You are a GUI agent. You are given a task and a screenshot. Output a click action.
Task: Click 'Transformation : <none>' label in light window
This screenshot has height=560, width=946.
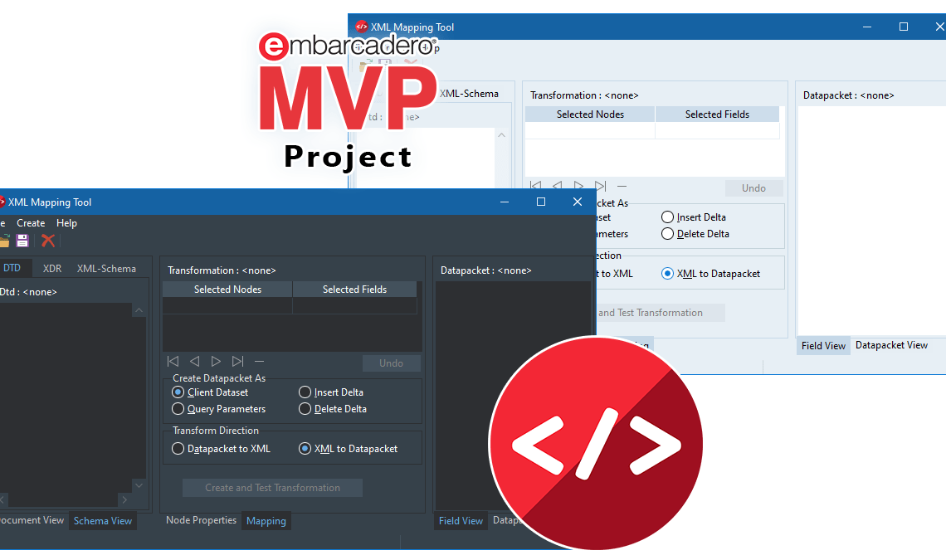pos(584,95)
